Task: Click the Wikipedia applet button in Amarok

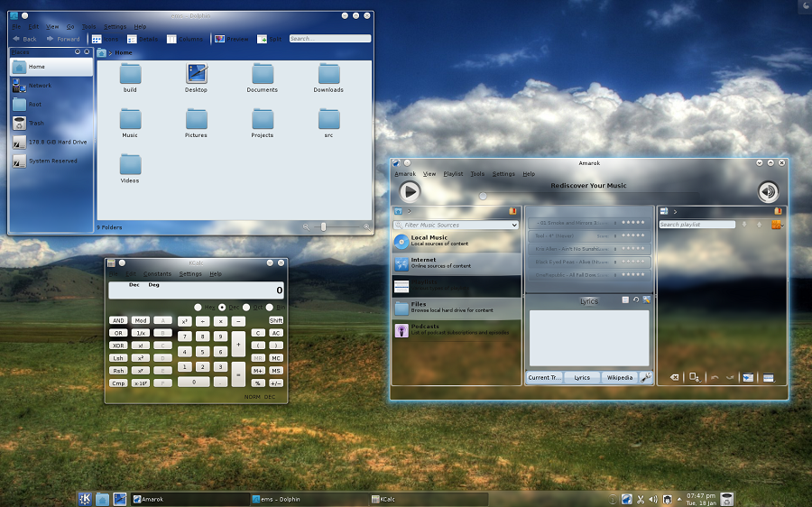Action: tap(620, 378)
